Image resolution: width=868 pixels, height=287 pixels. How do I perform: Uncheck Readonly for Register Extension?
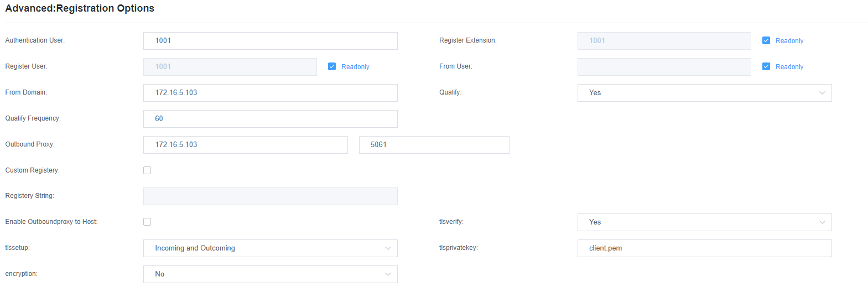coord(766,40)
